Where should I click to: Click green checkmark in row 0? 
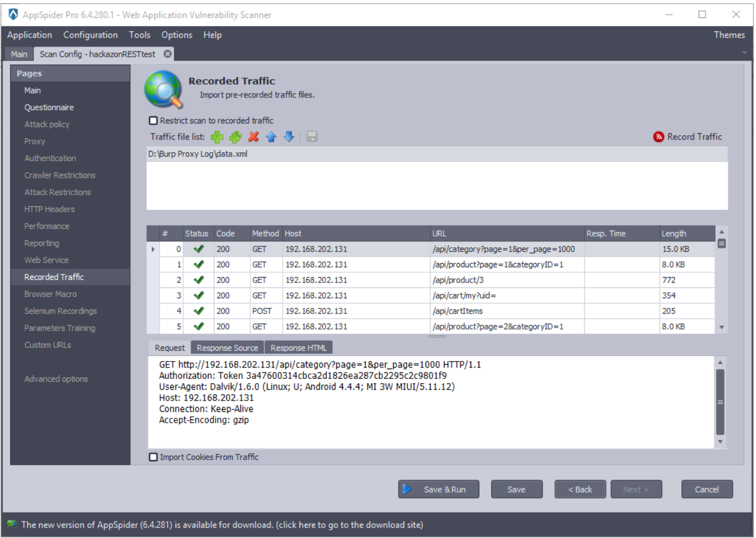(x=199, y=249)
